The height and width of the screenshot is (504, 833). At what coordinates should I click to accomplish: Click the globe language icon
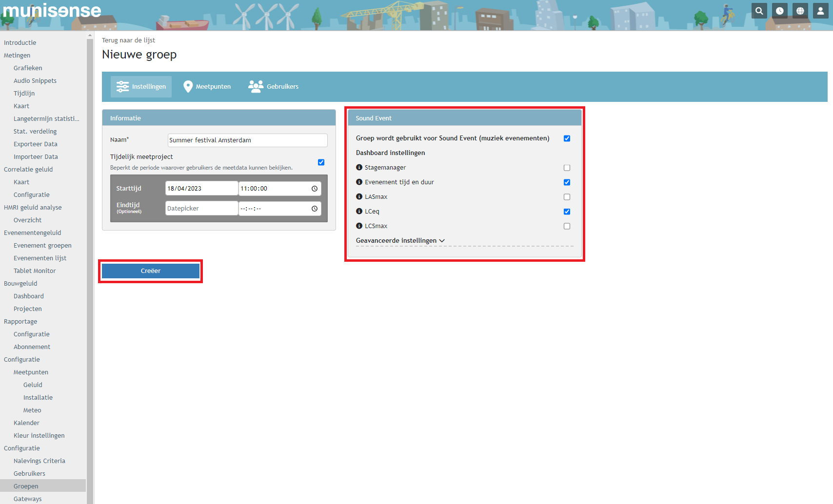coord(800,11)
